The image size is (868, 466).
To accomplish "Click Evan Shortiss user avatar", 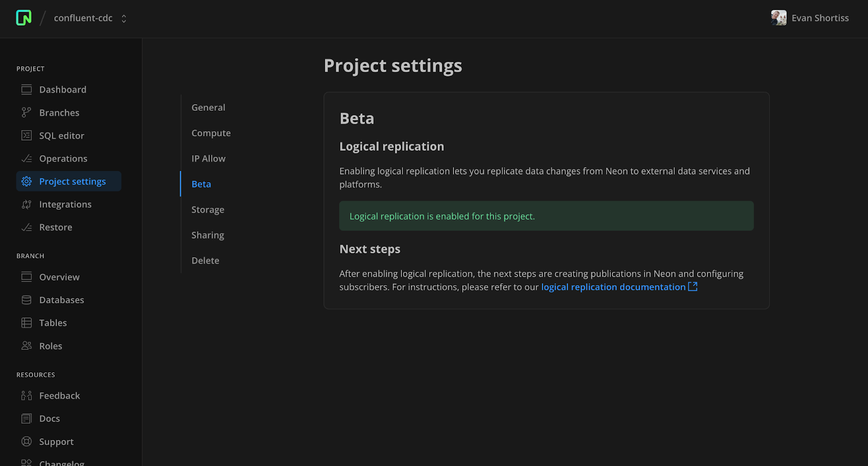I will pos(779,18).
